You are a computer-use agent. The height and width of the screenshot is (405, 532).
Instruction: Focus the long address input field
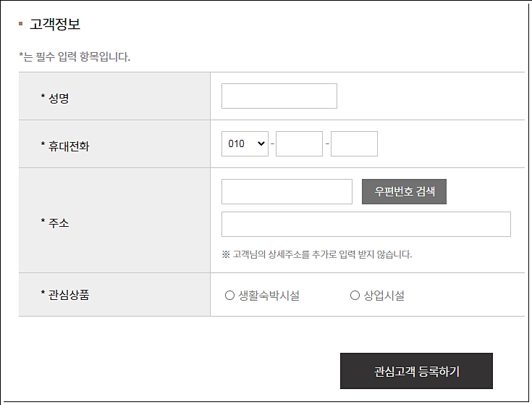tap(366, 225)
